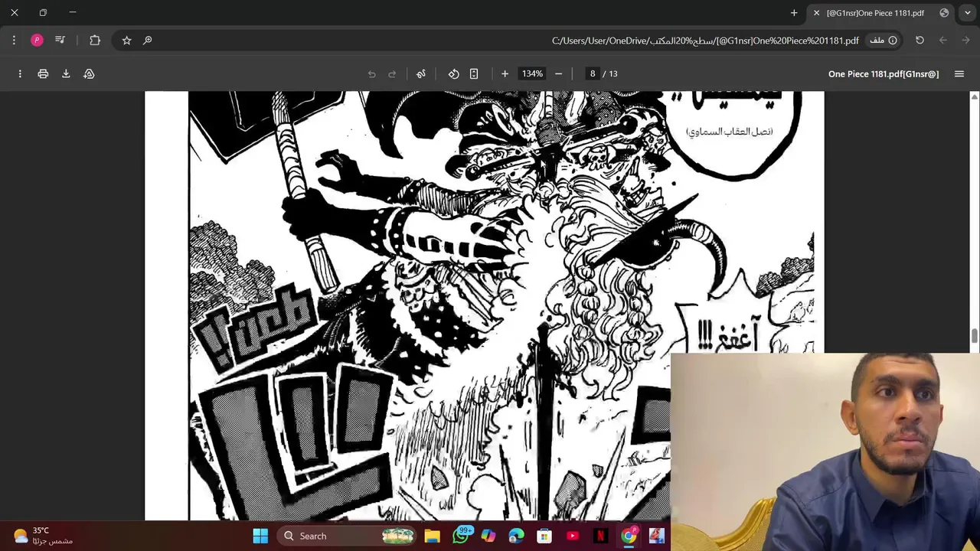
Task: Select the PDF draw annotation tool
Action: [x=420, y=73]
